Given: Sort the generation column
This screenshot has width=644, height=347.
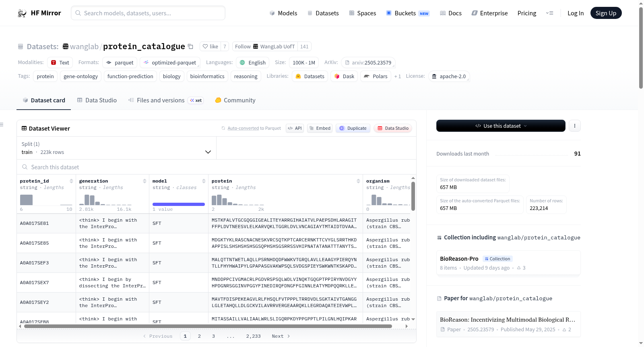Looking at the screenshot, I should 144,181.
